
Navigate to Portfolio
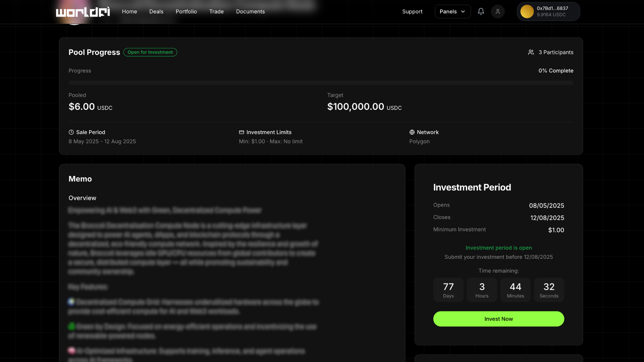[186, 11]
